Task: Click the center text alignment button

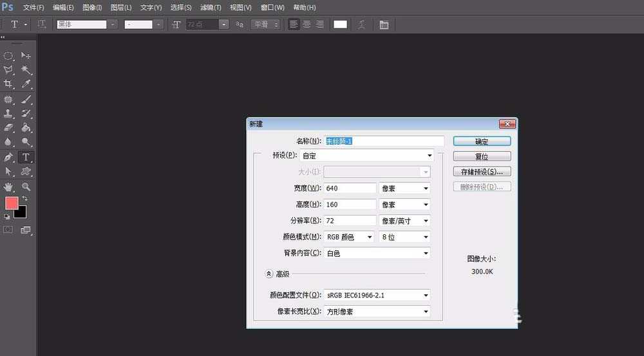Action: pyautogui.click(x=307, y=24)
